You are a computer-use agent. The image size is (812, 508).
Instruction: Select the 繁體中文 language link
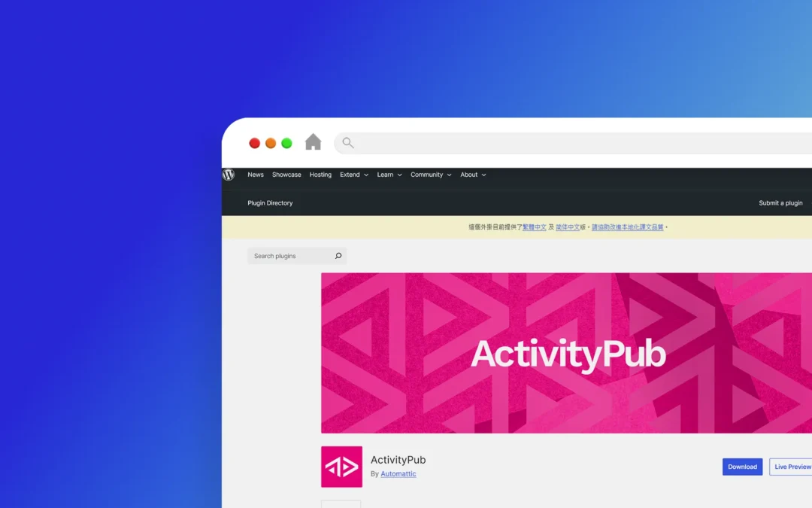(534, 227)
